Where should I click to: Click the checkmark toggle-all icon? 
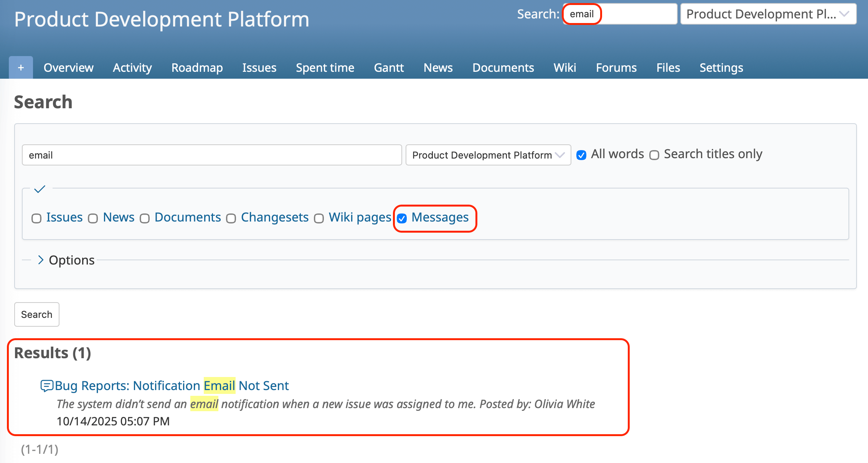pos(40,189)
